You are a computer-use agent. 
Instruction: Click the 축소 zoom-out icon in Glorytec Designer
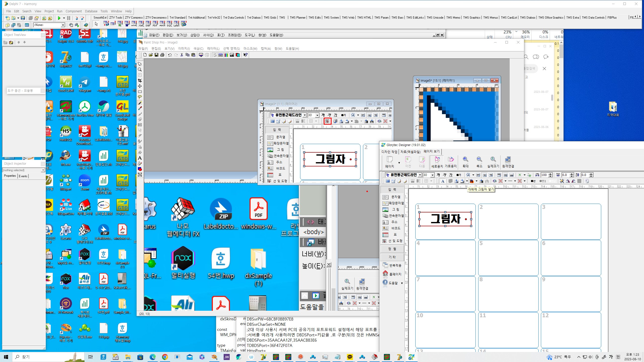coord(479,162)
